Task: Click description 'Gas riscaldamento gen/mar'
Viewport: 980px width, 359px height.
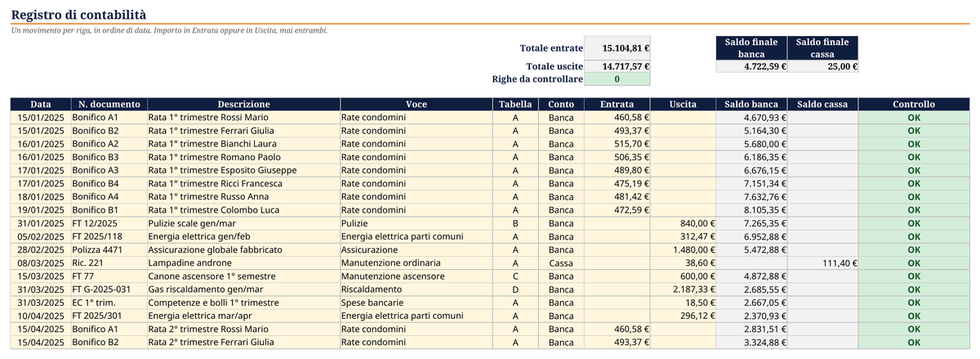Action: pos(243,289)
